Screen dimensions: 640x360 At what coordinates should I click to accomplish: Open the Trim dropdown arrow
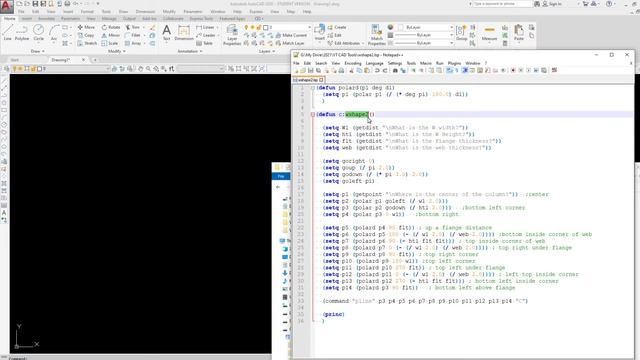(x=144, y=27)
